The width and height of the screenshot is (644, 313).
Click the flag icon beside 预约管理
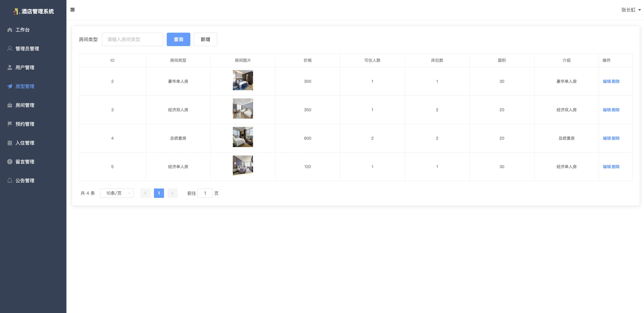[10, 124]
